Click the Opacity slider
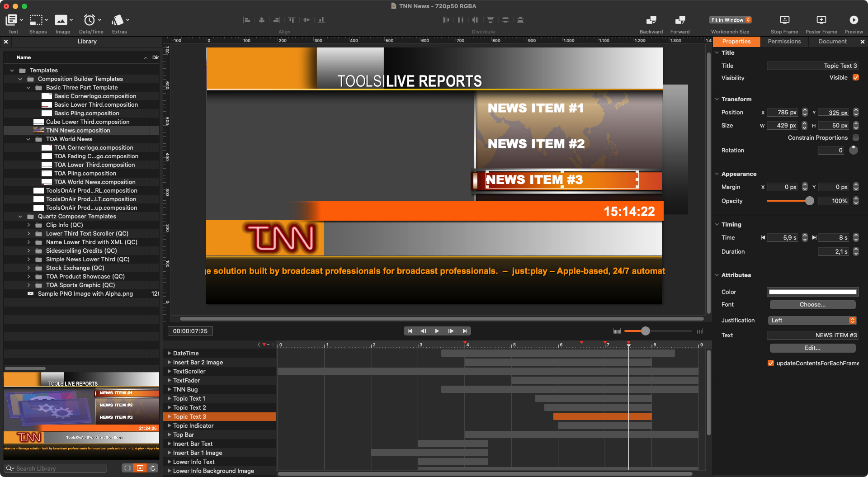The width and height of the screenshot is (868, 477). pos(789,201)
